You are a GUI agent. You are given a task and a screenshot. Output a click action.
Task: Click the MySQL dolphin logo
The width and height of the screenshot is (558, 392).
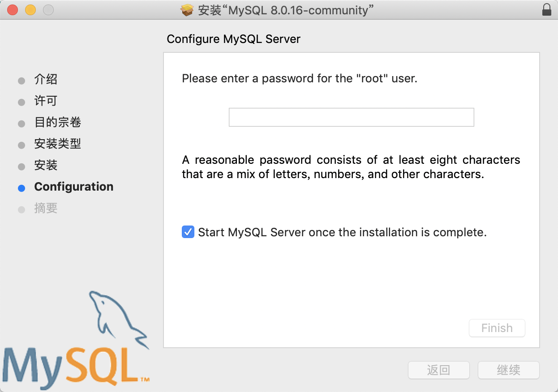76,338
